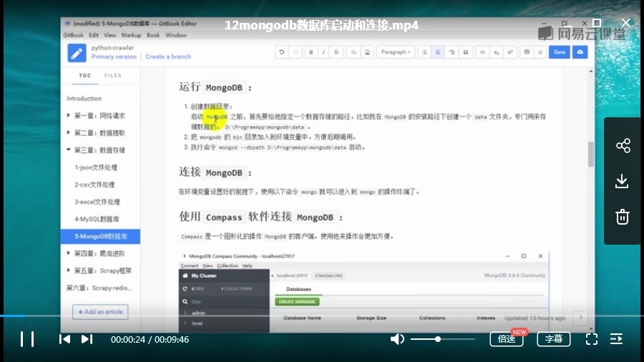Switch to the TOC tab
Screen dimensions: 644x362
85,76
